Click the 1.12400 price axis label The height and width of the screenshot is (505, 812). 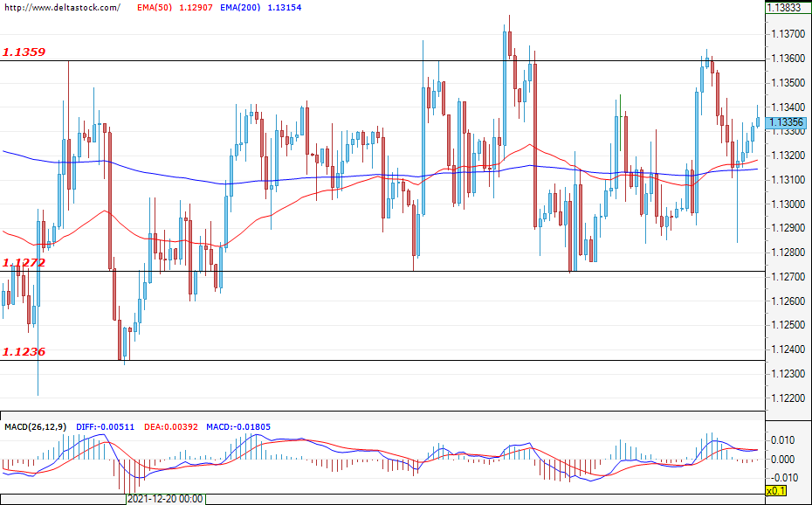[788, 349]
